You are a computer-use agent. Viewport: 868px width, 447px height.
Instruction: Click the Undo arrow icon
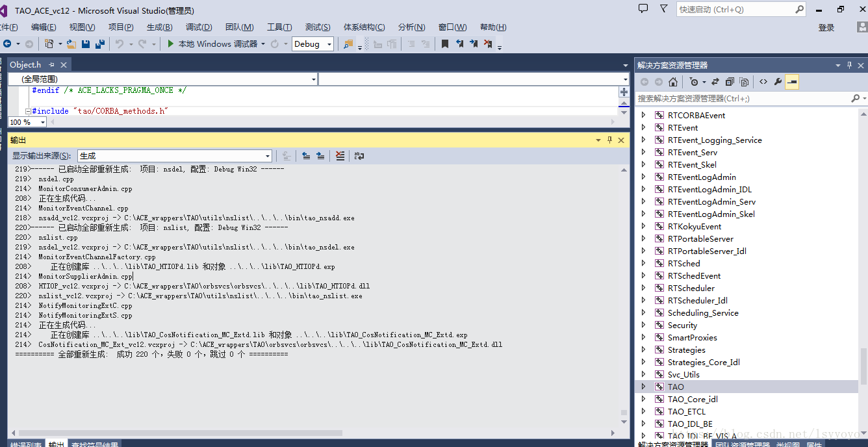tap(120, 44)
